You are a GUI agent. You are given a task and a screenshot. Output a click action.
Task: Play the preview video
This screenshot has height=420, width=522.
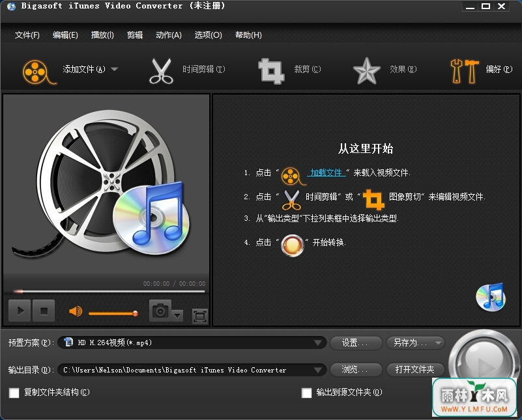20,311
